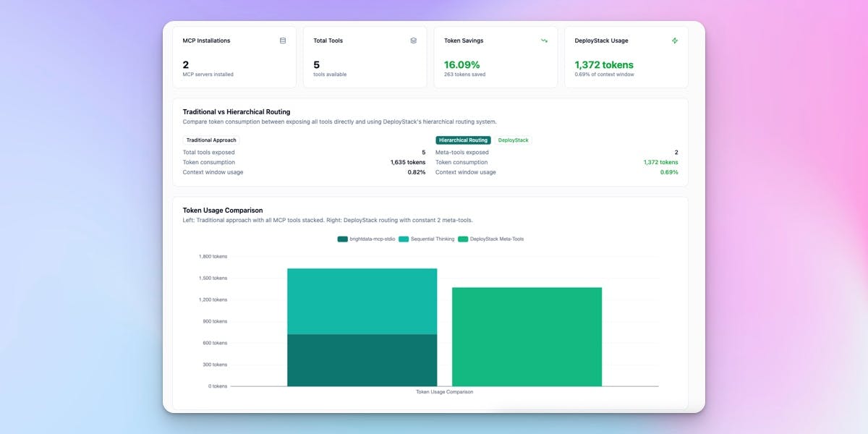The height and width of the screenshot is (434, 868).
Task: Expand the Traditional vs Hierarchical Routing section
Action: tap(237, 111)
